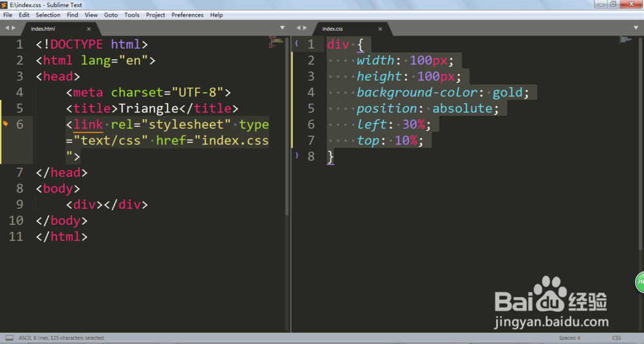This screenshot has width=644, height=344.
Task: Open the Goto menu
Action: point(111,15)
